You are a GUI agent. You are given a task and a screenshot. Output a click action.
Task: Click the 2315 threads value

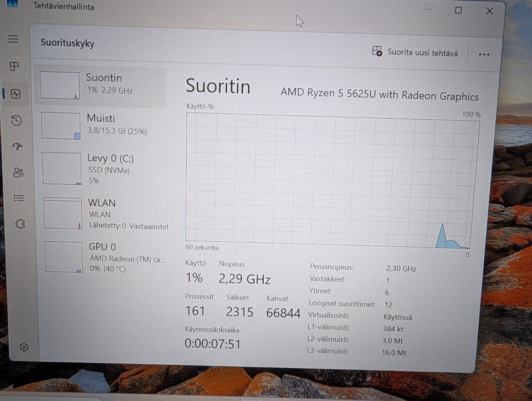[239, 312]
